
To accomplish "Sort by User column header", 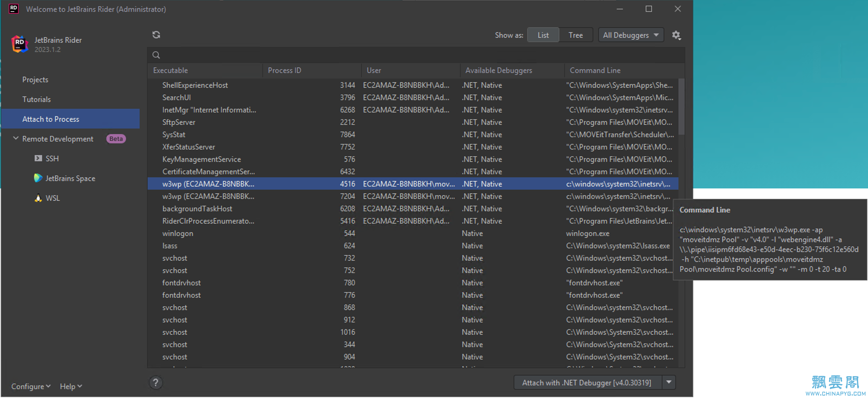I will tap(411, 70).
